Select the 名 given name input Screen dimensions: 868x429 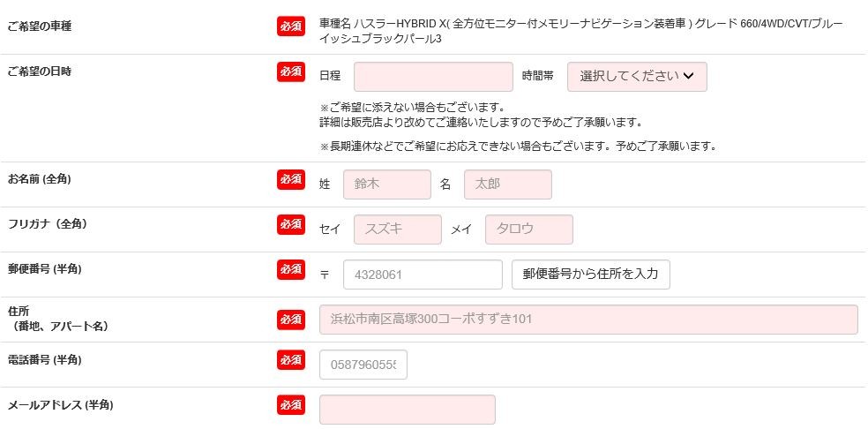tap(507, 184)
